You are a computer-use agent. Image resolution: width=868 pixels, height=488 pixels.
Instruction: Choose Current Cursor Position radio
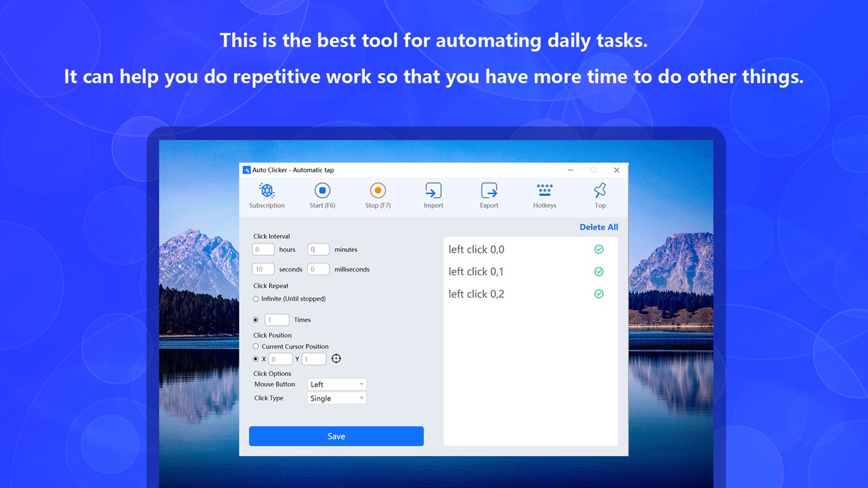point(256,347)
